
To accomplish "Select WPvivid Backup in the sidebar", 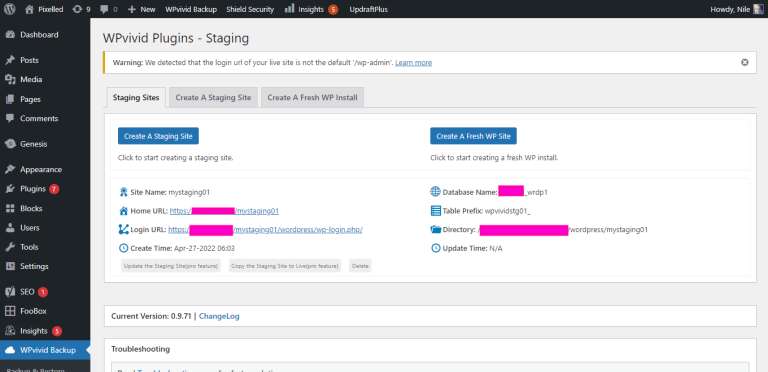I will point(45,350).
